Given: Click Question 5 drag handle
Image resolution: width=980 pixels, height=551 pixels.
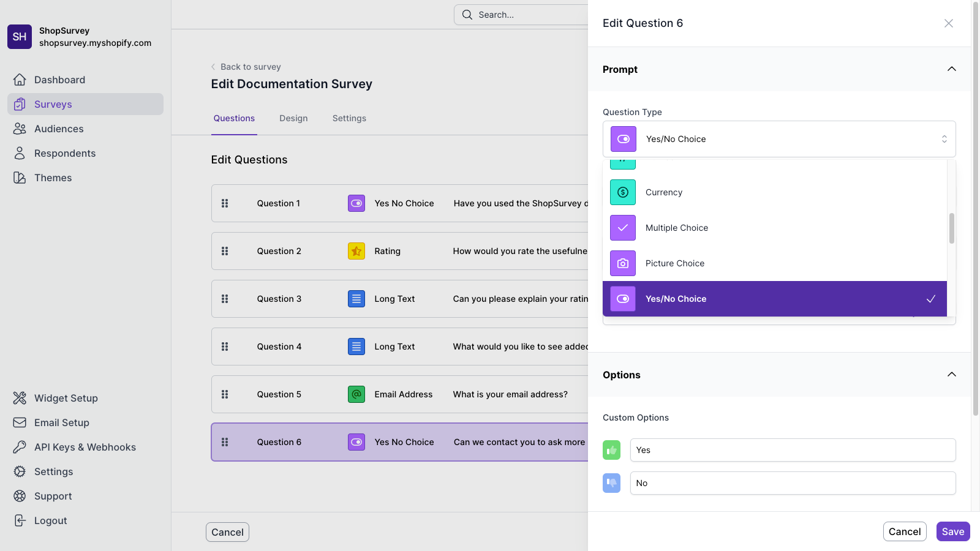Looking at the screenshot, I should tap(225, 394).
